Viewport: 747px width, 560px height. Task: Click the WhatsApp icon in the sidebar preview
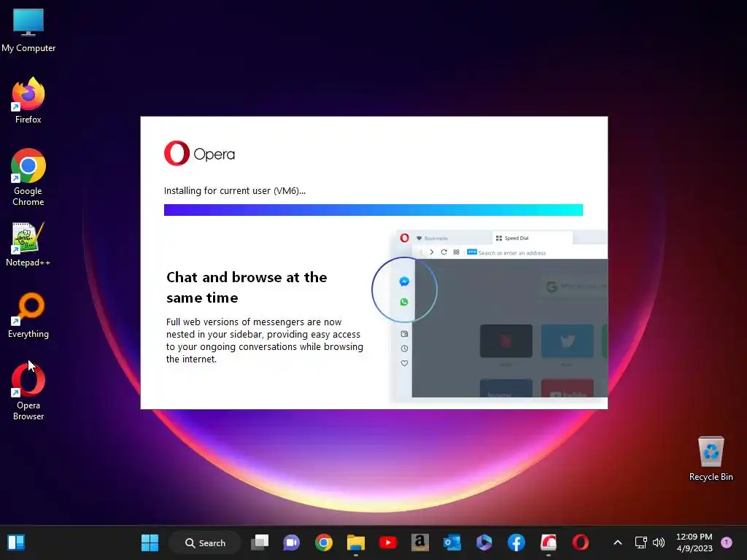click(404, 302)
